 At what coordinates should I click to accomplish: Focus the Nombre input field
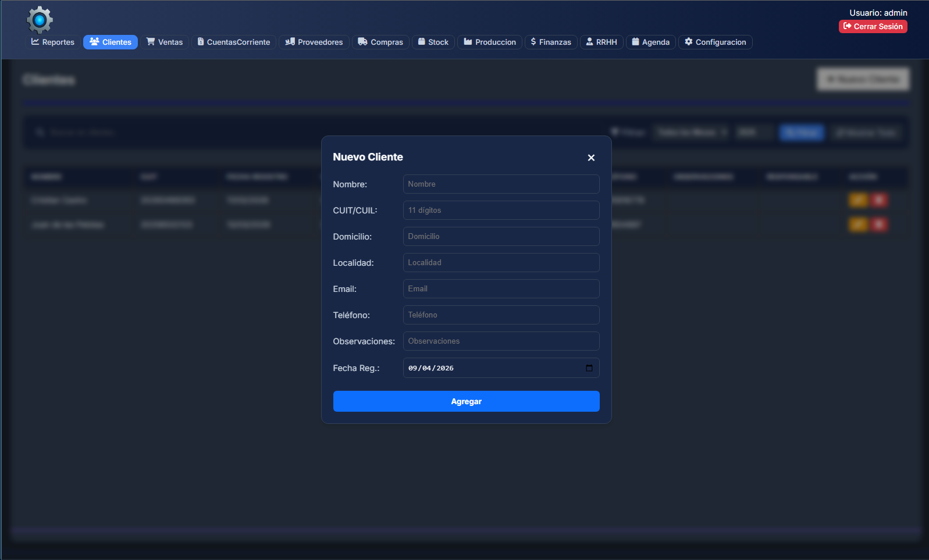click(501, 184)
